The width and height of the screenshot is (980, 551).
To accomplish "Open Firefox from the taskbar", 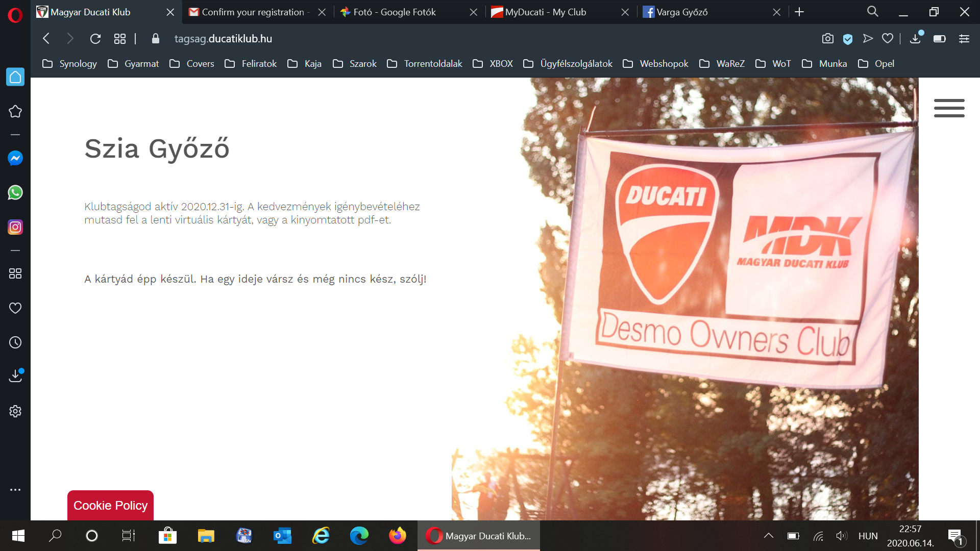I will click(x=397, y=536).
